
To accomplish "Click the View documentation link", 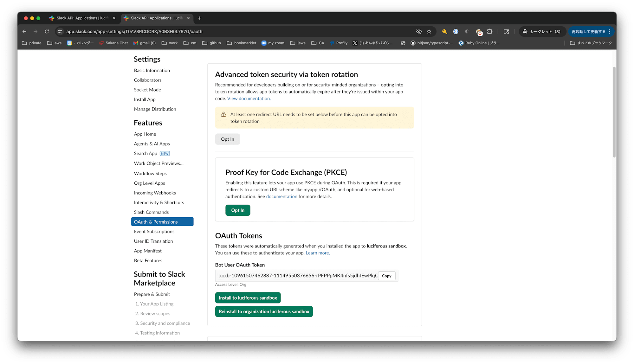I will (x=249, y=99).
